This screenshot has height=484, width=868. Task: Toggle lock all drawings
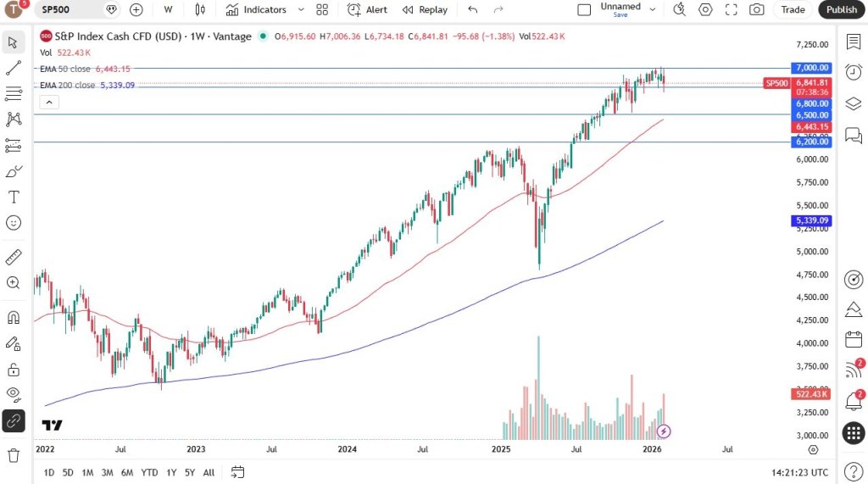point(14,369)
